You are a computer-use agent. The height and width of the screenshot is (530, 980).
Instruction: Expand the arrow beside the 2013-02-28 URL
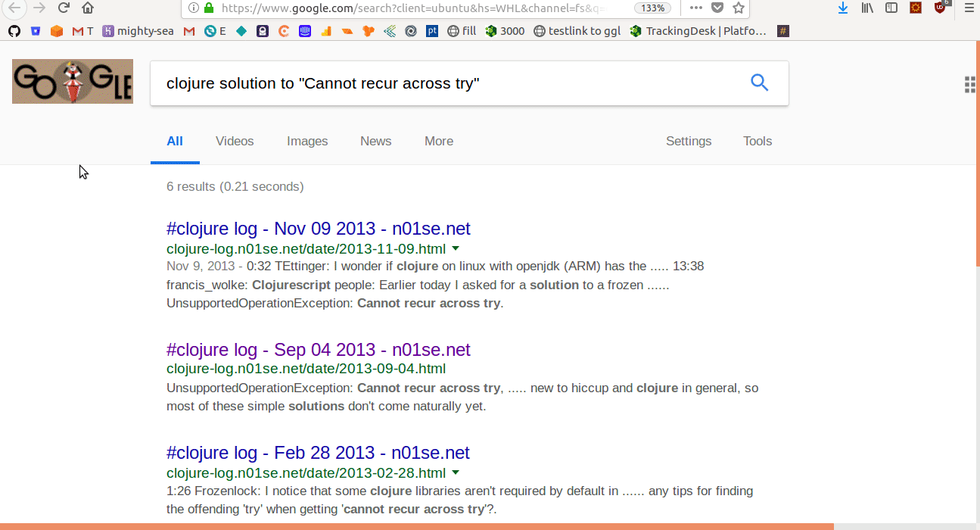point(456,473)
